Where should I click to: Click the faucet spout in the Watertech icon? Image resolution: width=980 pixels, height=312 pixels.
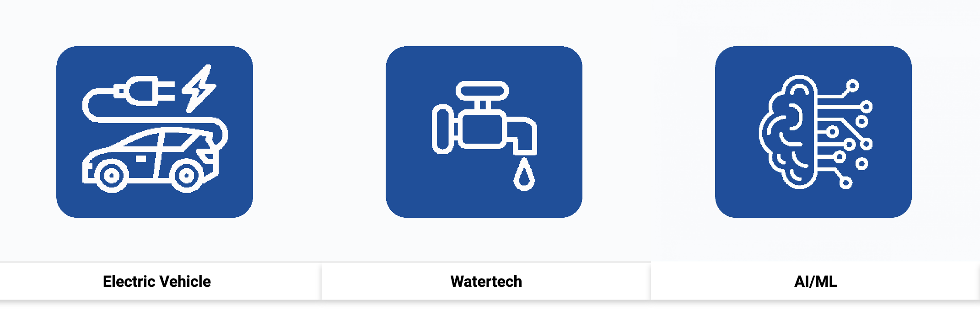[522, 135]
